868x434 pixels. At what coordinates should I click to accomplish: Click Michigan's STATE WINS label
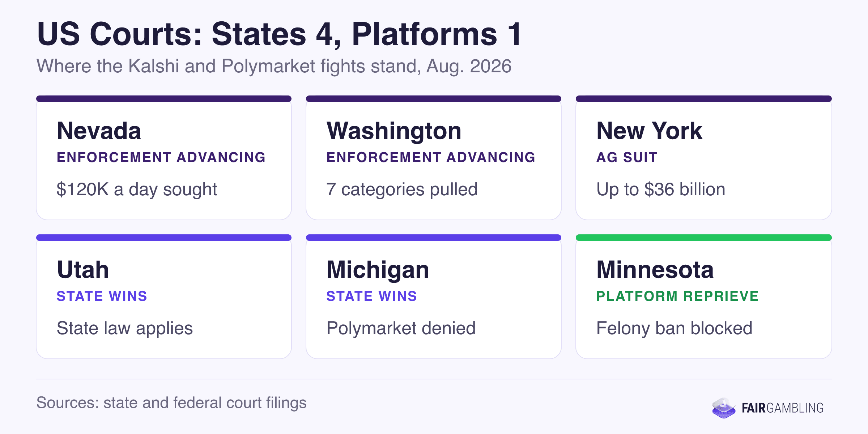coord(371,296)
